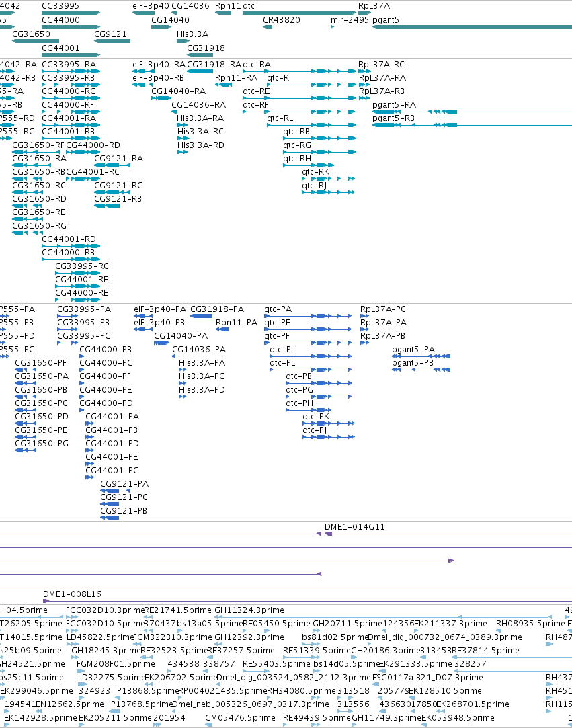Open EST RE49439.5prime
This screenshot has height=728, width=572.
317,717
